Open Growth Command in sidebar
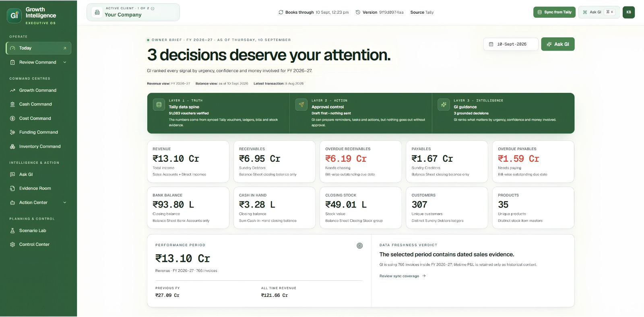This screenshot has height=317, width=644. tap(39, 91)
